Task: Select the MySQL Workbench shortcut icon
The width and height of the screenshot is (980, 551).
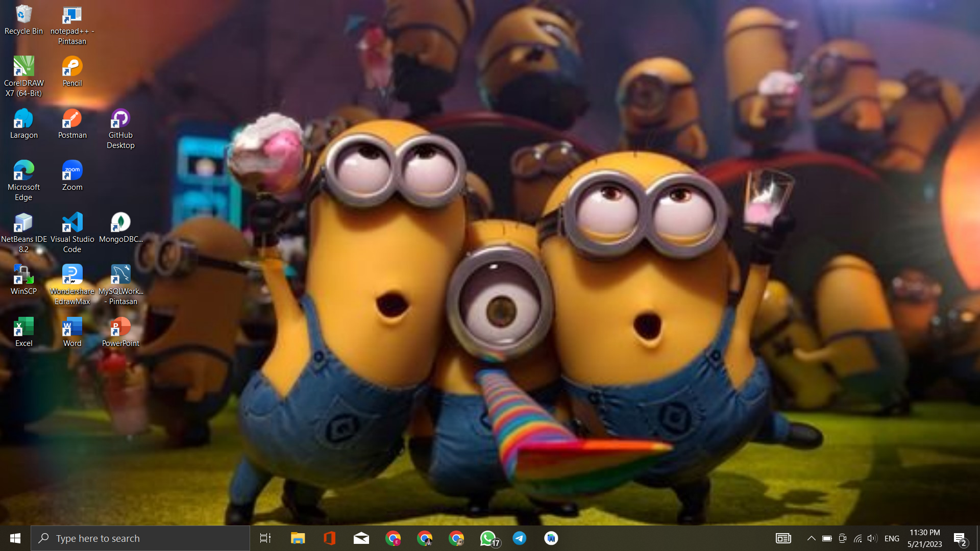Action: point(120,285)
